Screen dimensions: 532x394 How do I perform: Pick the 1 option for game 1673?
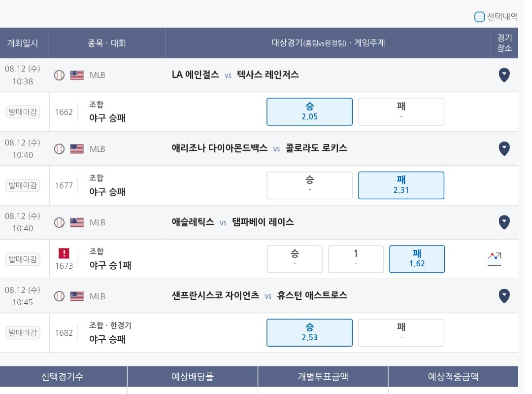tap(356, 259)
